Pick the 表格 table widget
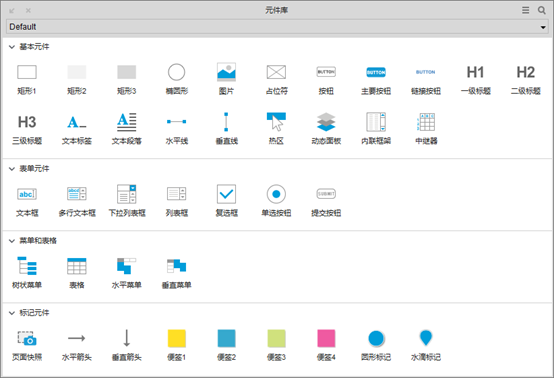The height and width of the screenshot is (378, 554). [77, 272]
